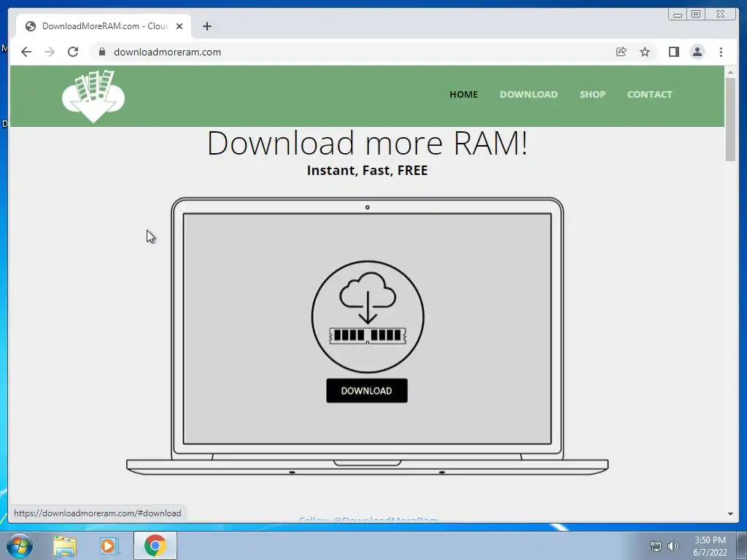747x560 pixels.
Task: Select the DownloadMoreRAM.com tab
Action: click(104, 26)
